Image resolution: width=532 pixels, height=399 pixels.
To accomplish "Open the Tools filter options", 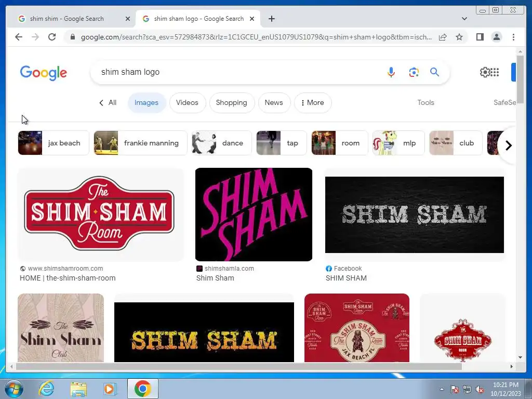I will pyautogui.click(x=425, y=102).
